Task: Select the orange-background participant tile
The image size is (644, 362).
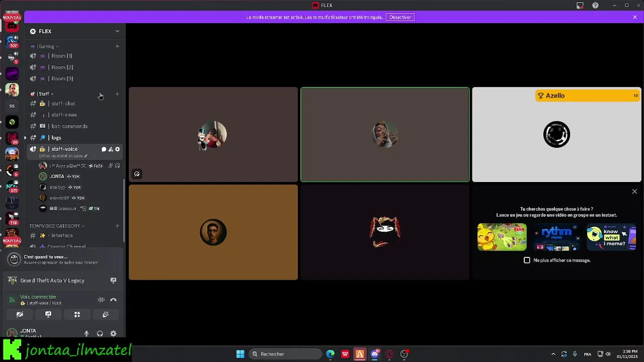Action: tap(213, 232)
